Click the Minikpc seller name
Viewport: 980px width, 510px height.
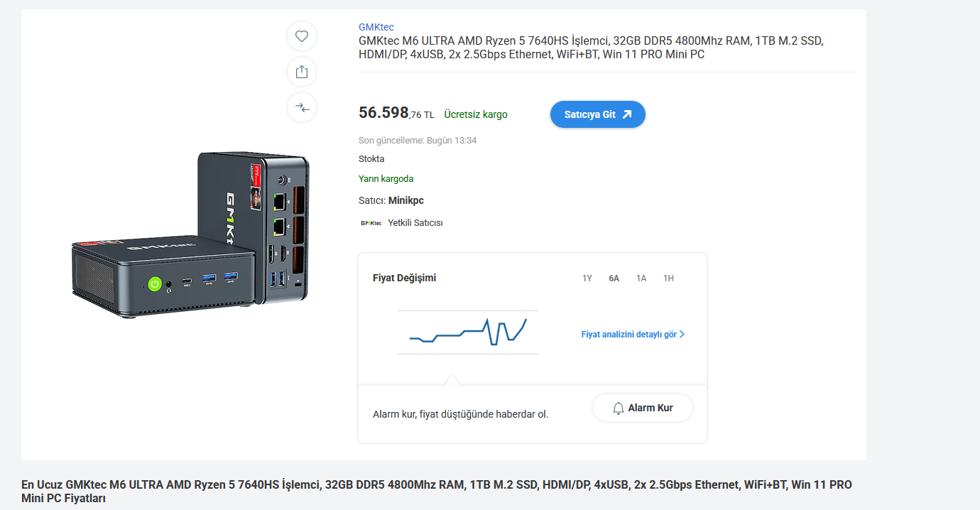click(x=406, y=200)
